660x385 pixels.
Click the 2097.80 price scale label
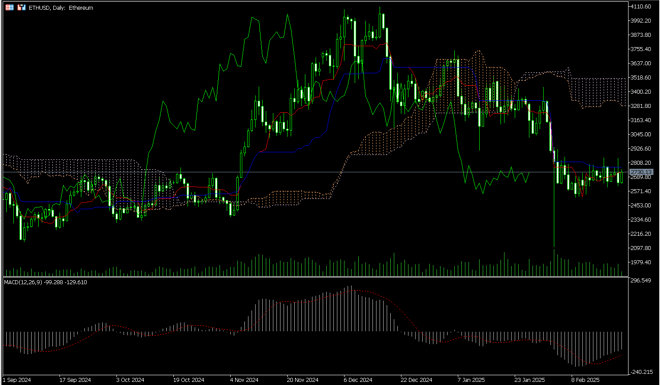click(641, 248)
